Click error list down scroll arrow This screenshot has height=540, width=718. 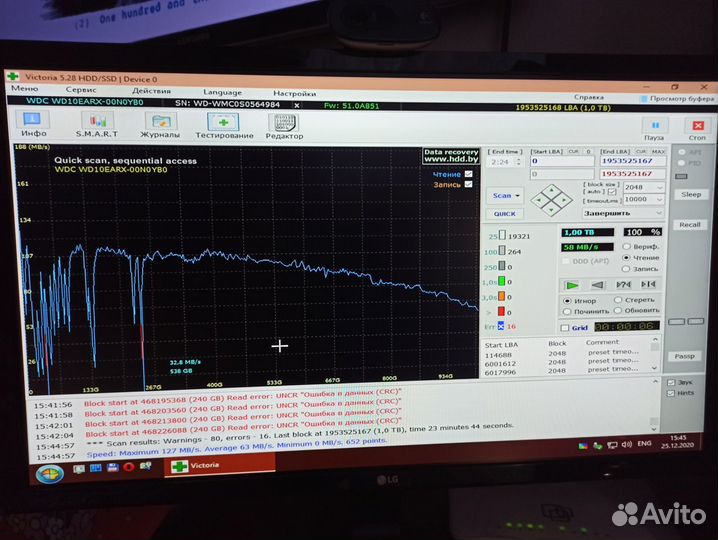click(655, 368)
